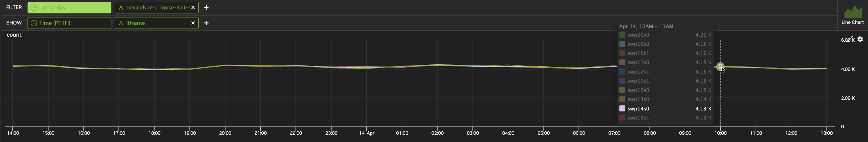This screenshot has height=142, width=868.
Task: Remove the ifName dimension
Action: [x=193, y=23]
